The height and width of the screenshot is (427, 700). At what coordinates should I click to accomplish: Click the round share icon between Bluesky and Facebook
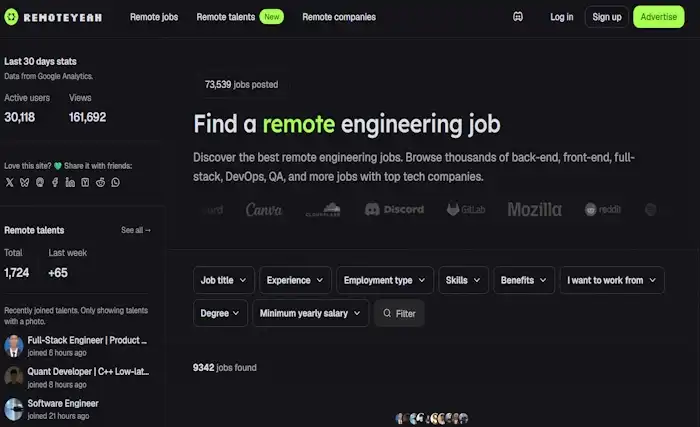pyautogui.click(x=40, y=182)
